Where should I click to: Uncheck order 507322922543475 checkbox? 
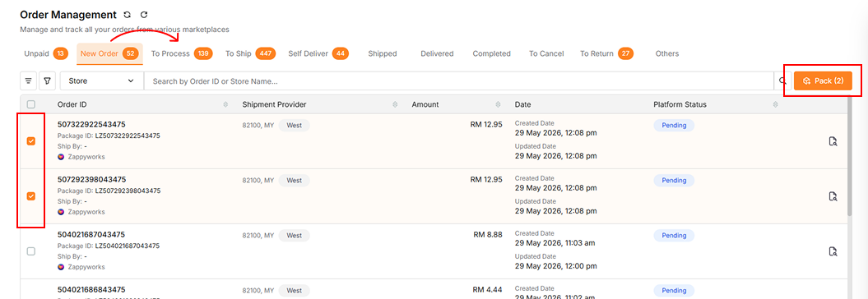(x=31, y=141)
